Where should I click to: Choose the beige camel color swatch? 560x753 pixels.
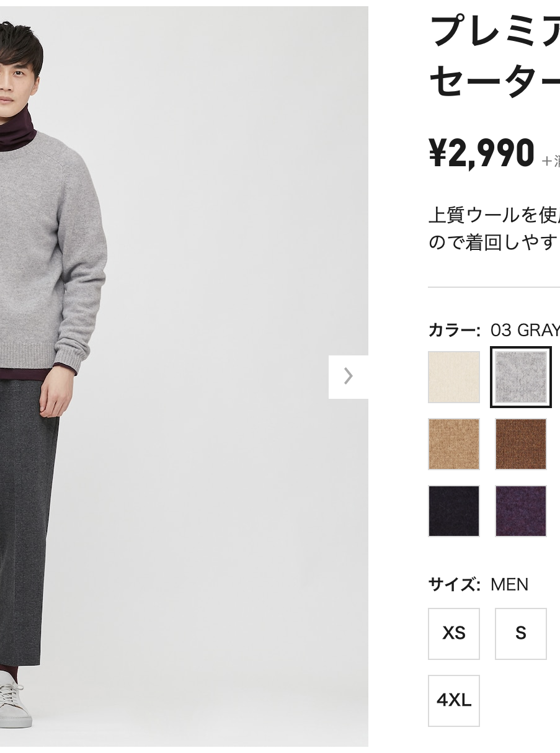coord(454,444)
